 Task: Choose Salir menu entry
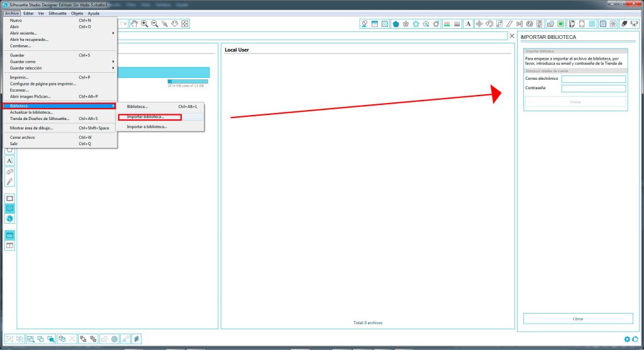(x=60, y=144)
